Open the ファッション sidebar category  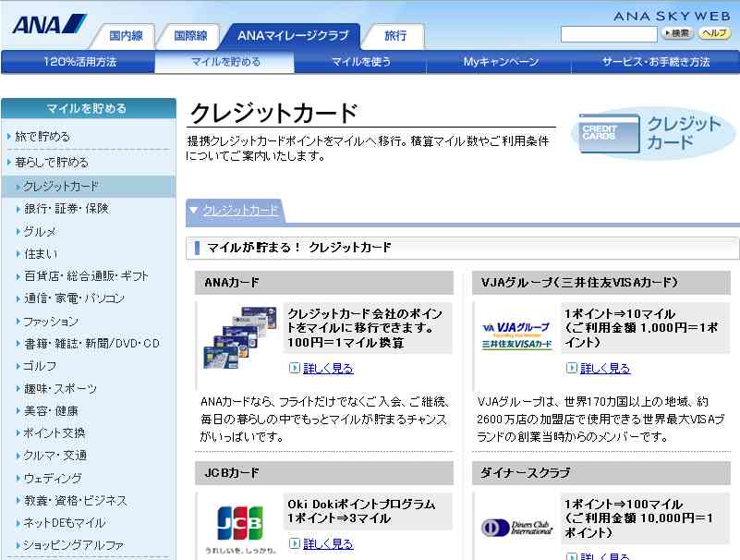point(51,321)
